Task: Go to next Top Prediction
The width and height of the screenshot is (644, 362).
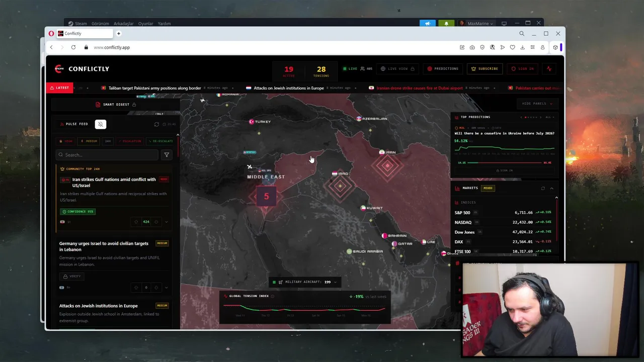Action: (541, 117)
